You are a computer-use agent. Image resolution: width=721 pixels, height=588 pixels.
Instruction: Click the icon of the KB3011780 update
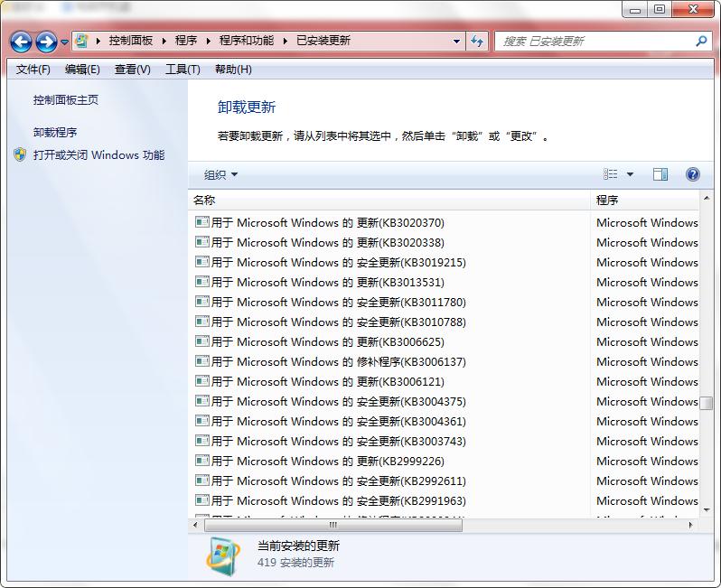click(x=201, y=302)
